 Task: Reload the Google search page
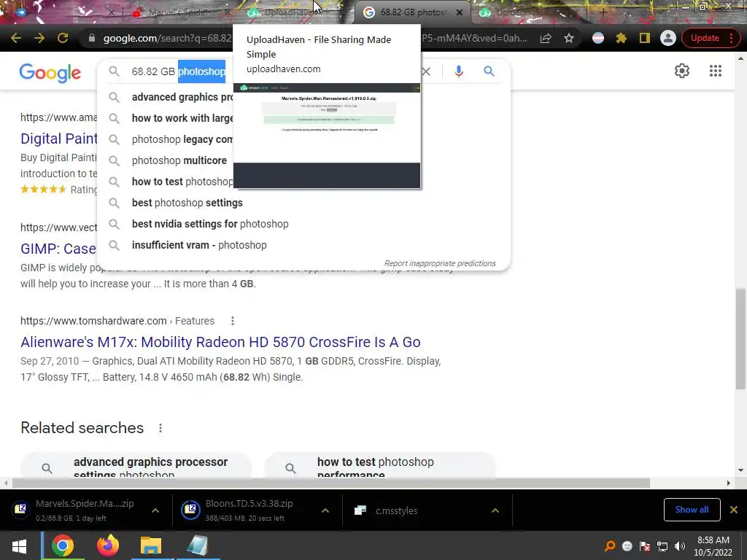coord(63,38)
